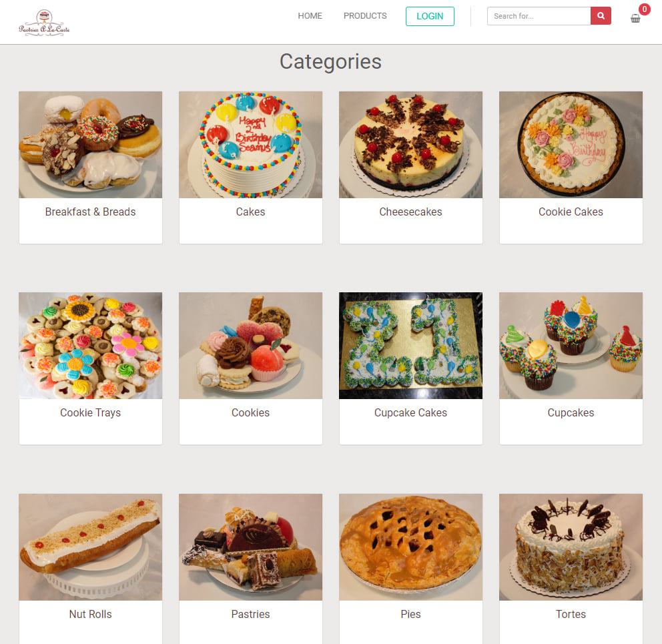View the Cheesecakes category image

pos(410,145)
